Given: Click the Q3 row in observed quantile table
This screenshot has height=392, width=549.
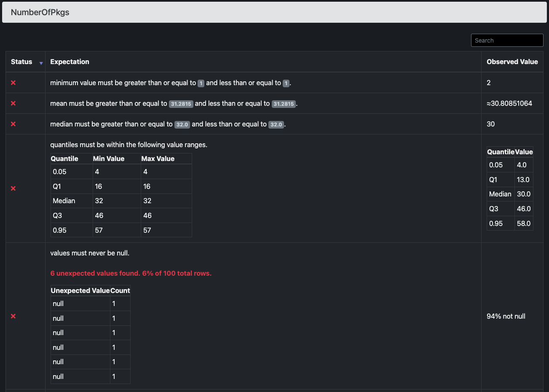Looking at the screenshot, I should 510,209.
